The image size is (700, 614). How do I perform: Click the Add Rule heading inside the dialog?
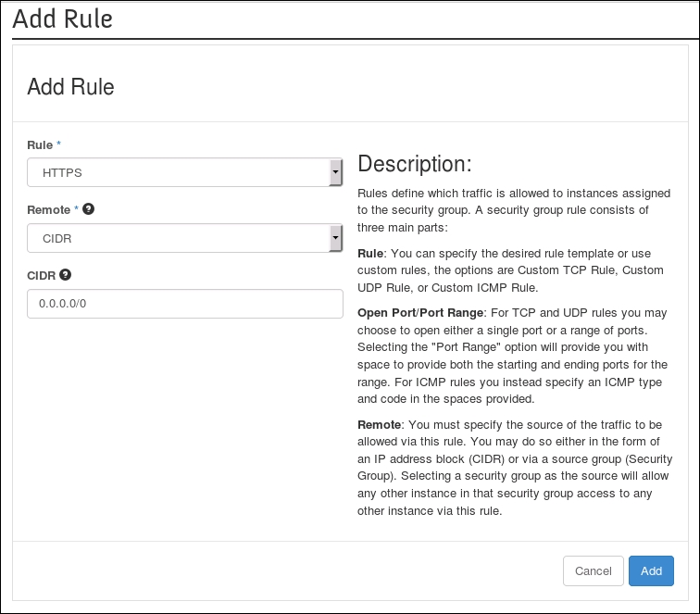tap(71, 87)
